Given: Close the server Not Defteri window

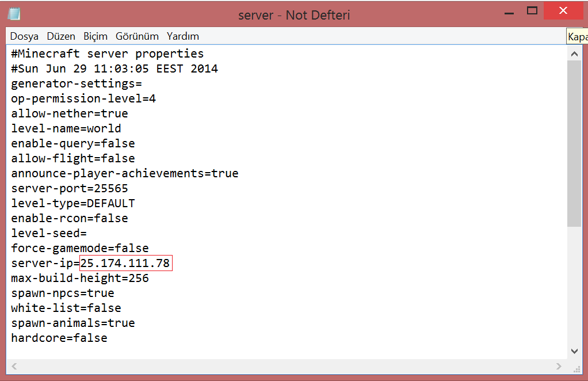Looking at the screenshot, I should (563, 10).
